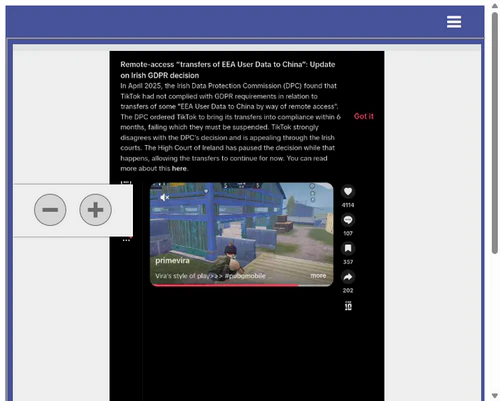Expand the caption with 'more'
This screenshot has width=500, height=401.
[x=318, y=276]
